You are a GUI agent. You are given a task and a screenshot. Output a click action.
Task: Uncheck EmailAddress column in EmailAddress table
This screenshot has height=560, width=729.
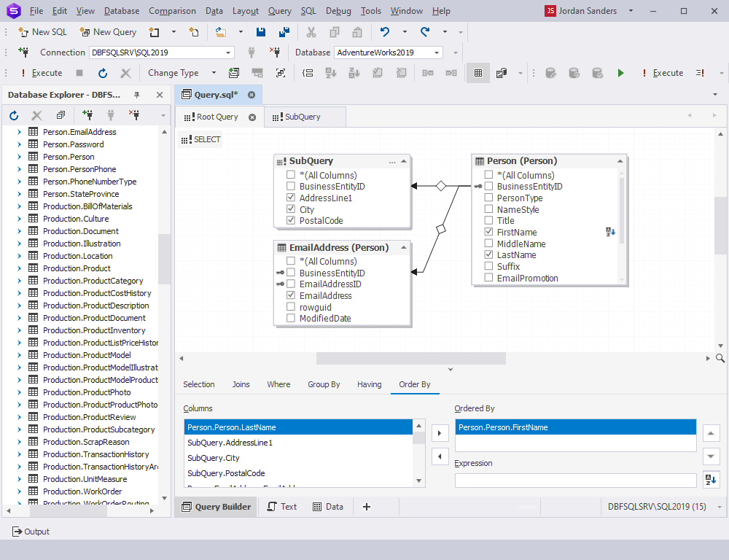(291, 295)
